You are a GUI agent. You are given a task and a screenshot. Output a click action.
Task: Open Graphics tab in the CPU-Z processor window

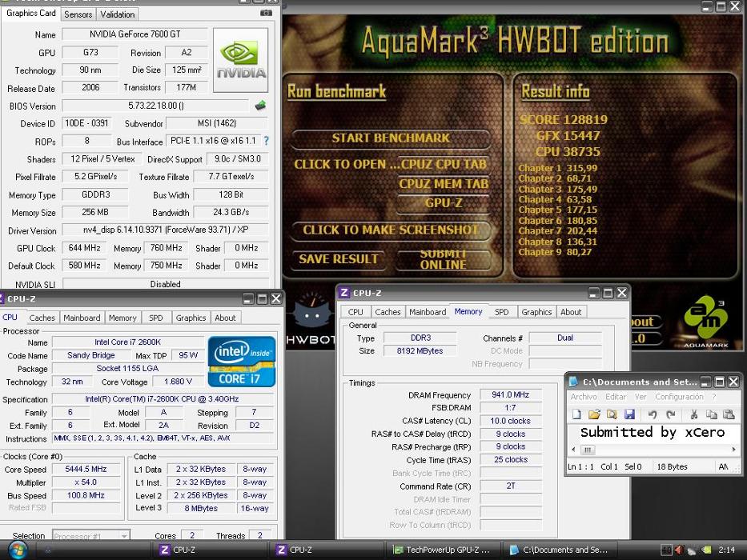pos(191,318)
